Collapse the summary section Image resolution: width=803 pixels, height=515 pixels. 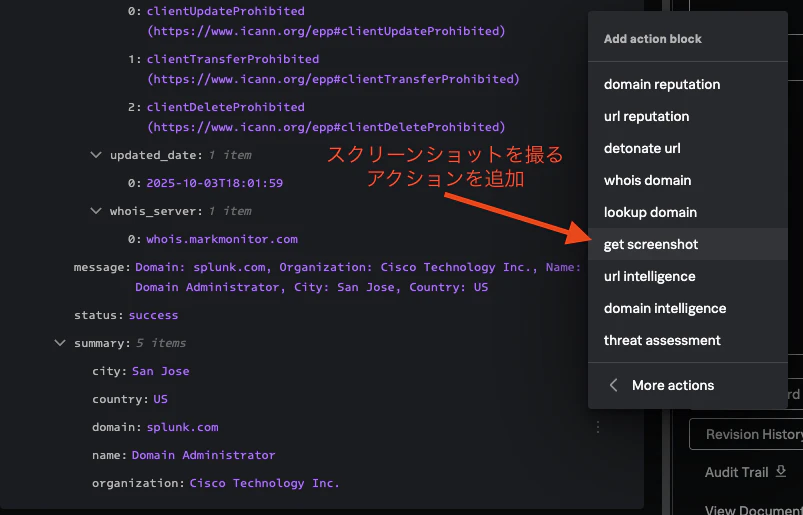pos(60,342)
